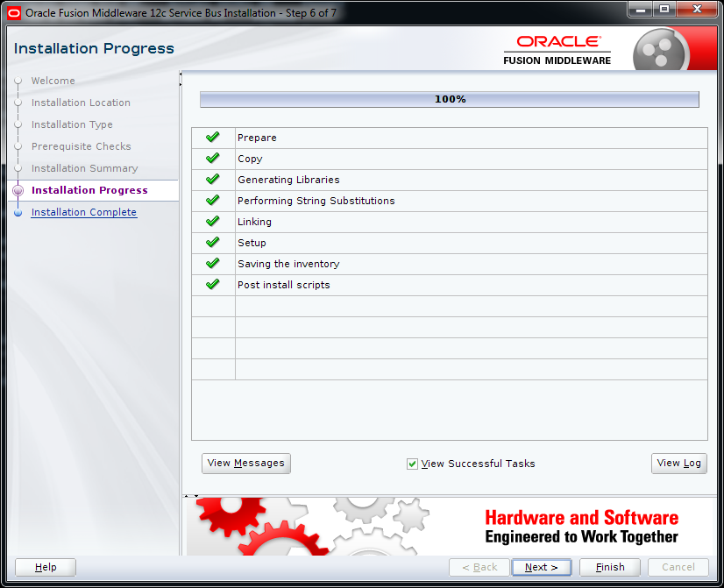
Task: Click the disabled Cancel button
Action: tap(678, 567)
